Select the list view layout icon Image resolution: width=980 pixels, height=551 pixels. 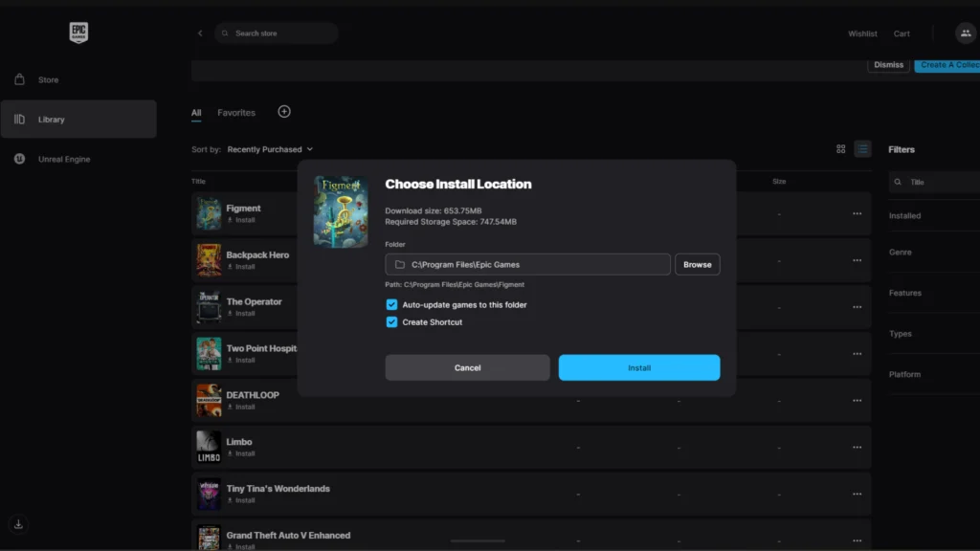click(x=863, y=149)
